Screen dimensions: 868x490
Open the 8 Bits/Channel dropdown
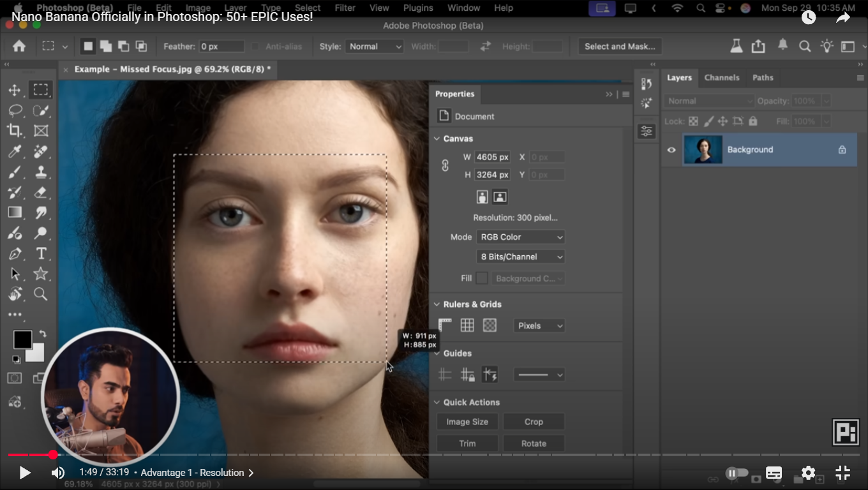click(x=521, y=256)
